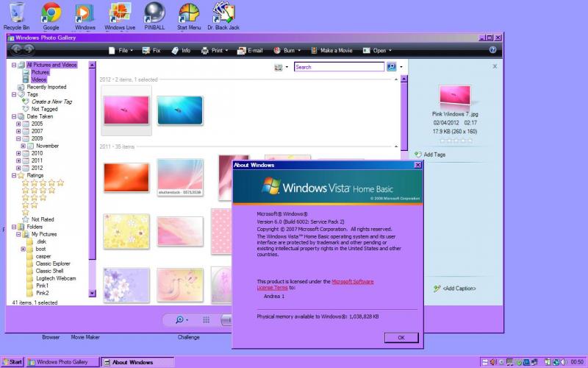
Task: Collapse the Date Taken node
Action: [14, 116]
